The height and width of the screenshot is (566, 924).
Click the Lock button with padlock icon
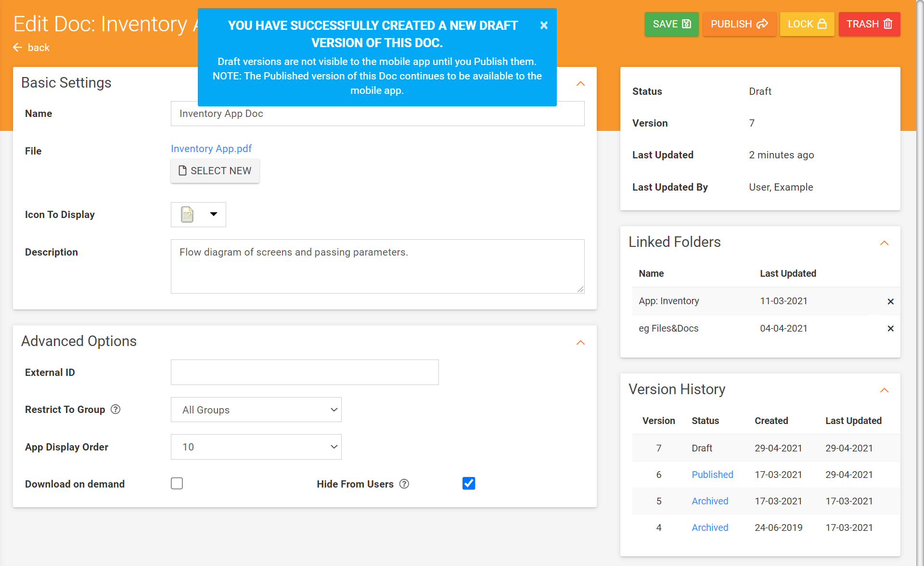click(807, 24)
